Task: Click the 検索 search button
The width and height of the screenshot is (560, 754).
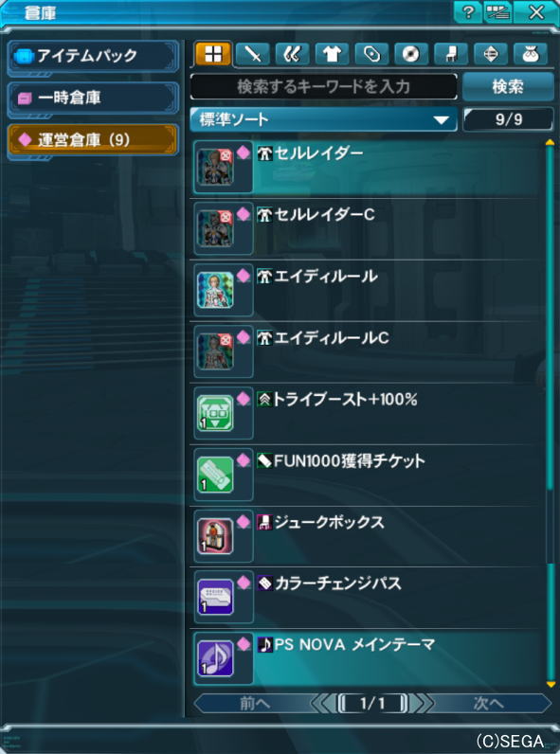Action: click(508, 87)
